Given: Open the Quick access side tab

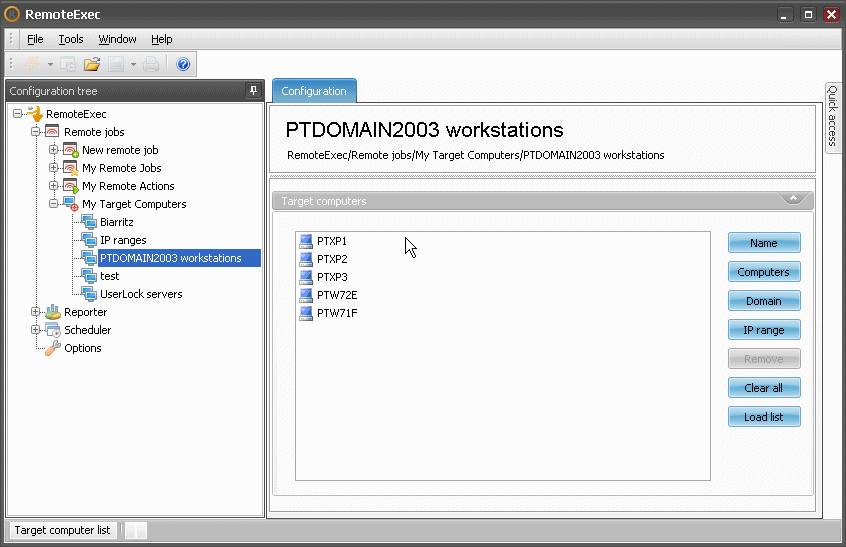Looking at the screenshot, I should 833,116.
